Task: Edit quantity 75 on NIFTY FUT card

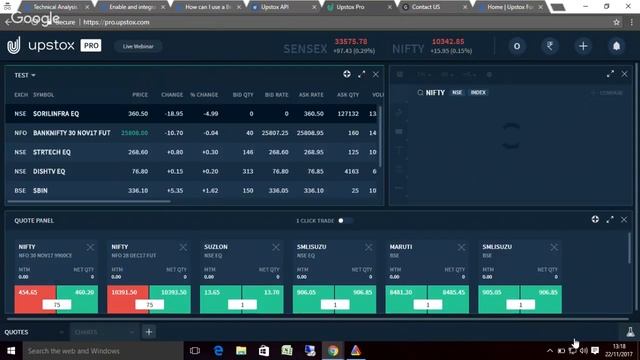Action: tap(149, 305)
